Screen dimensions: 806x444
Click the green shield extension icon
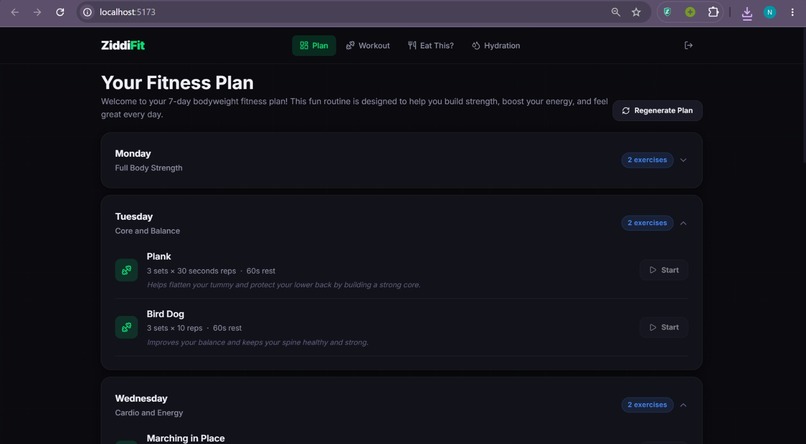tap(667, 12)
